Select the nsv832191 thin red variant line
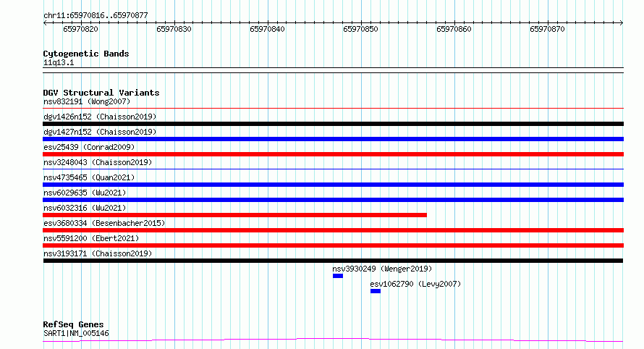Screen dimensions: 644x349 click(x=333, y=108)
